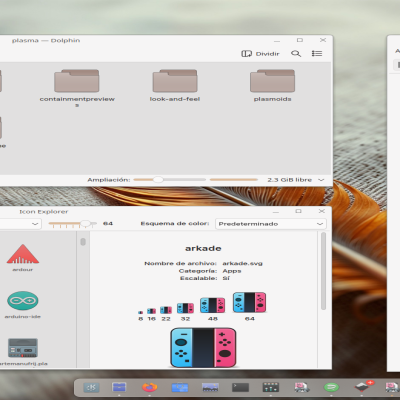The height and width of the screenshot is (400, 400).
Task: Select the look-and-feel folder
Action: (x=175, y=85)
